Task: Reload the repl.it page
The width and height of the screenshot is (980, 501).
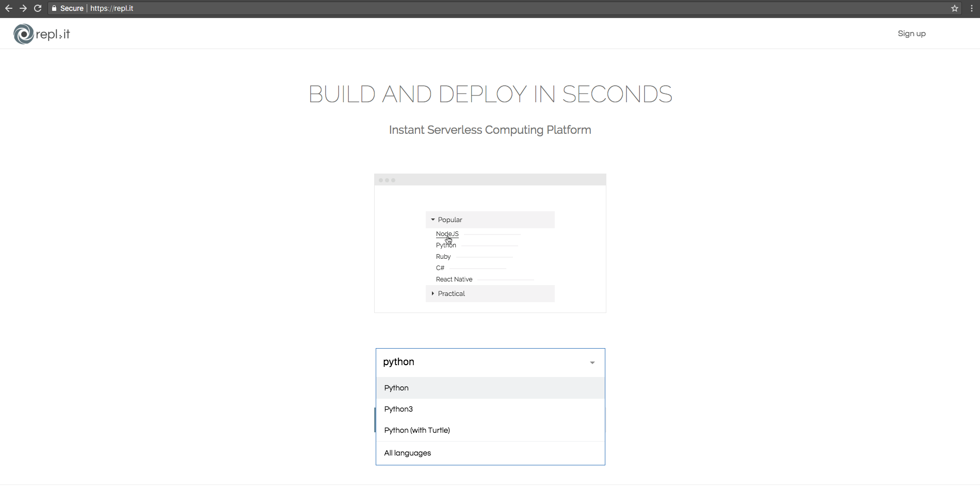Action: point(37,8)
